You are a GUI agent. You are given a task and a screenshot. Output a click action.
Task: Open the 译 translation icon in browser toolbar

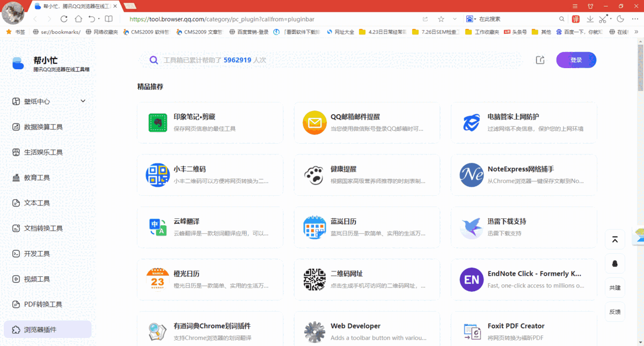[575, 18]
